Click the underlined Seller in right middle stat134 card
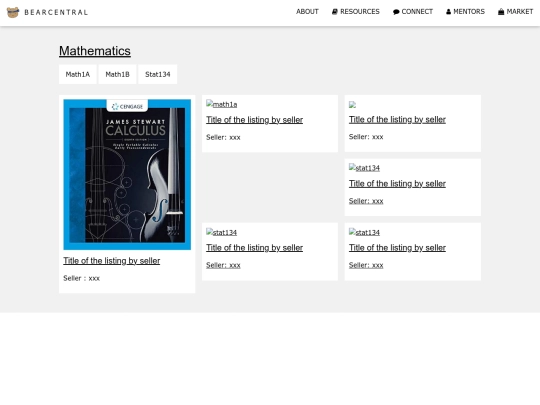This screenshot has width=540, height=405. pyautogui.click(x=366, y=201)
